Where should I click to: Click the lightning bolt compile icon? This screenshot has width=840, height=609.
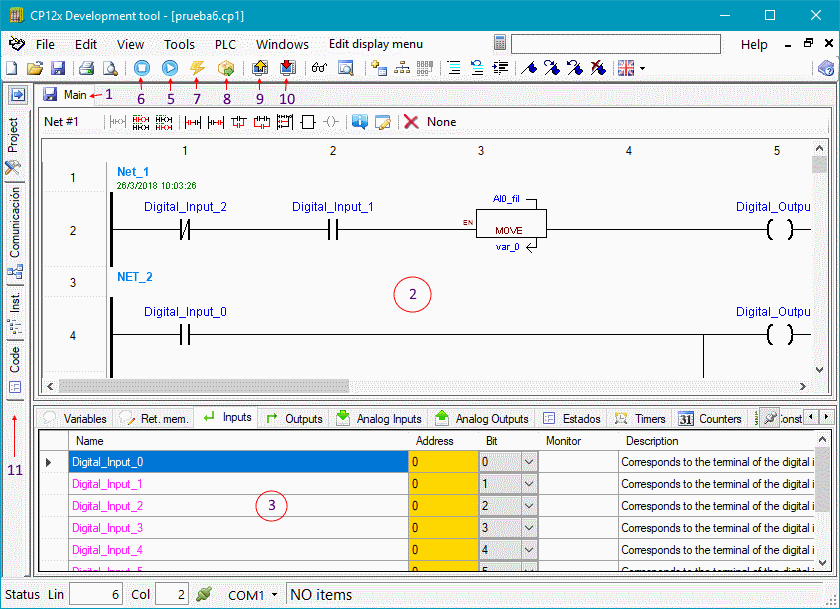click(x=197, y=68)
